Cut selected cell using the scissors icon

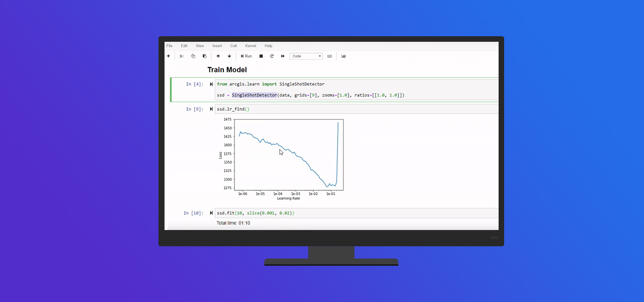coord(182,56)
